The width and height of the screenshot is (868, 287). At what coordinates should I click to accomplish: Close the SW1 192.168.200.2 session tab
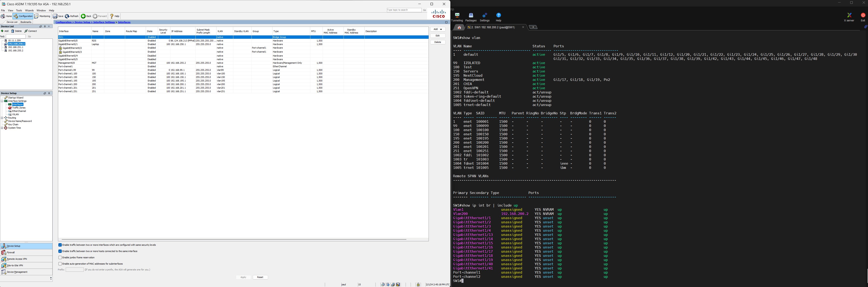tap(523, 27)
